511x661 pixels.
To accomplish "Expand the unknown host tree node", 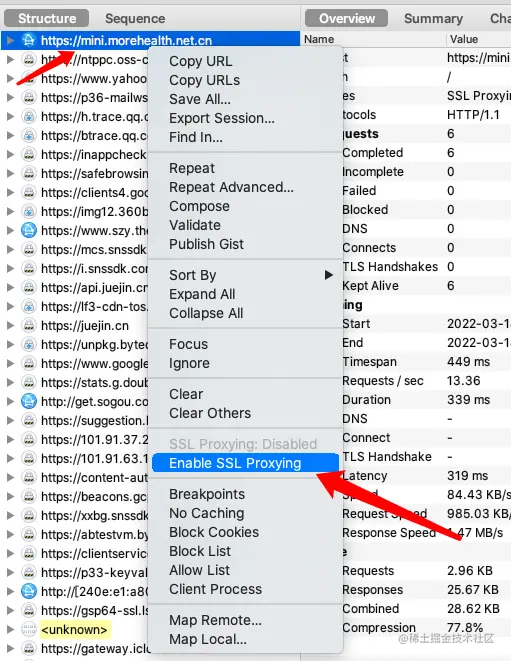I will pyautogui.click(x=11, y=629).
